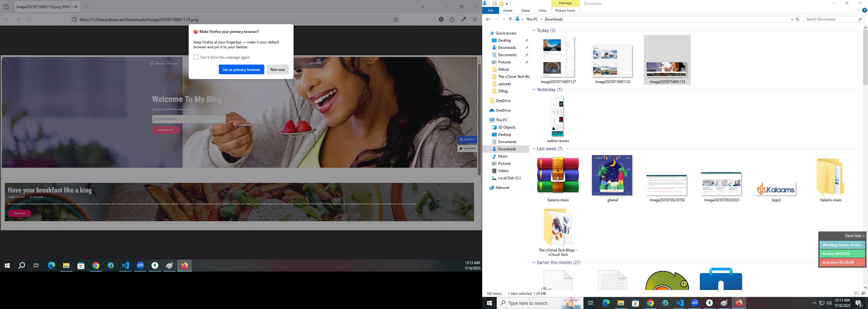Select Github folder in navigation pane
This screenshot has width=868, height=309.
click(x=503, y=69)
